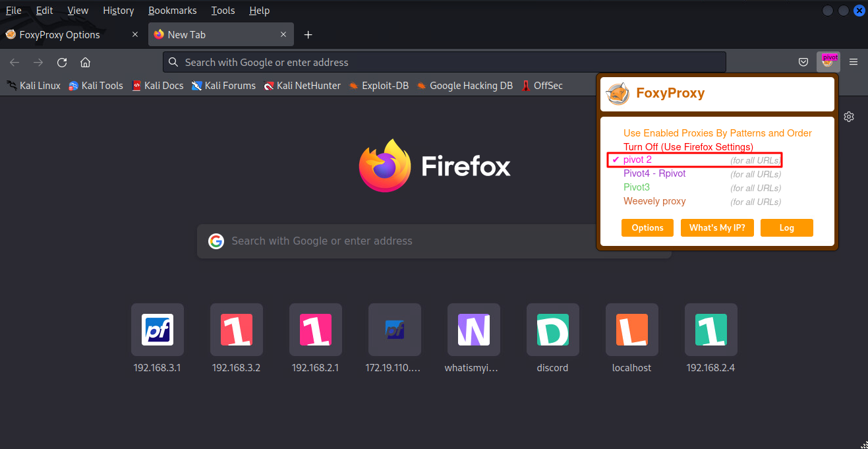868x449 pixels.
Task: Open the Firefox hamburger application menu
Action: click(854, 63)
